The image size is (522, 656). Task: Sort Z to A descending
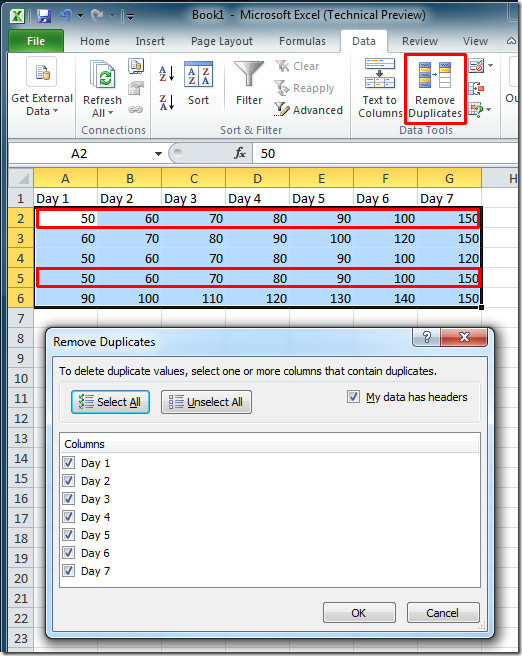coord(166,102)
